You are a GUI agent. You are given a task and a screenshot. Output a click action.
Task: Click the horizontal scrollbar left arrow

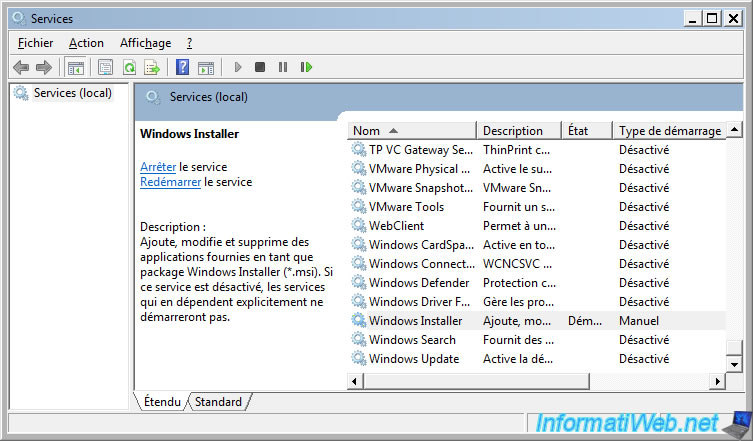[x=354, y=381]
